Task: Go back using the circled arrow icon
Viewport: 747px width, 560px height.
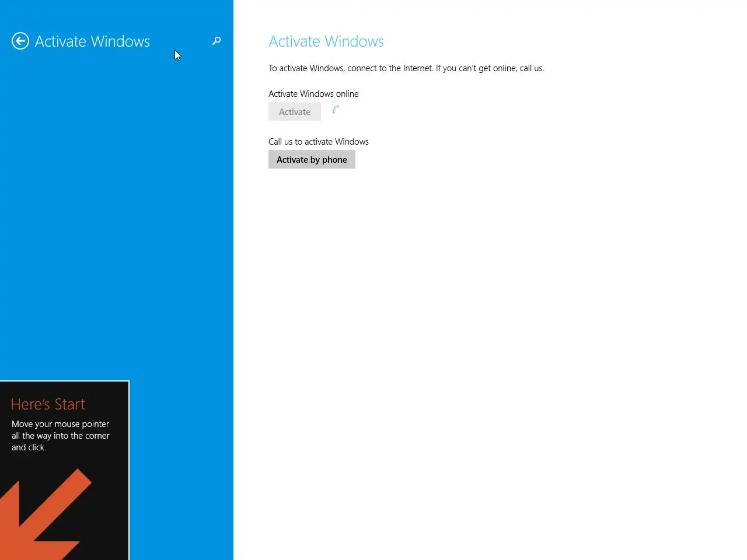Action: (20, 41)
